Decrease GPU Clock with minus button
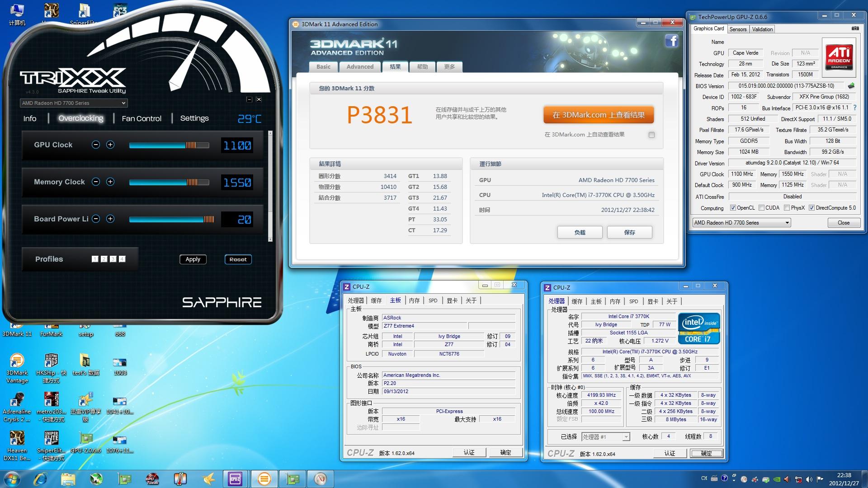Screen dimensions: 868x488 [x=96, y=145]
